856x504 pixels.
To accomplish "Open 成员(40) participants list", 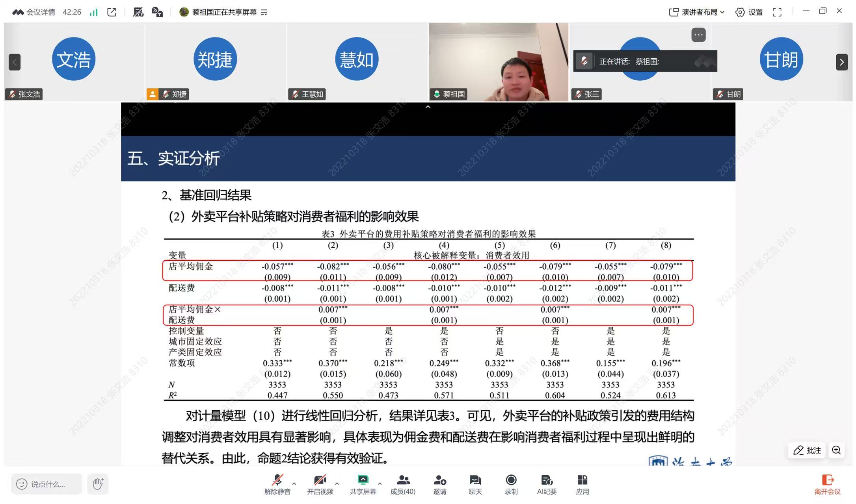I will [403, 484].
